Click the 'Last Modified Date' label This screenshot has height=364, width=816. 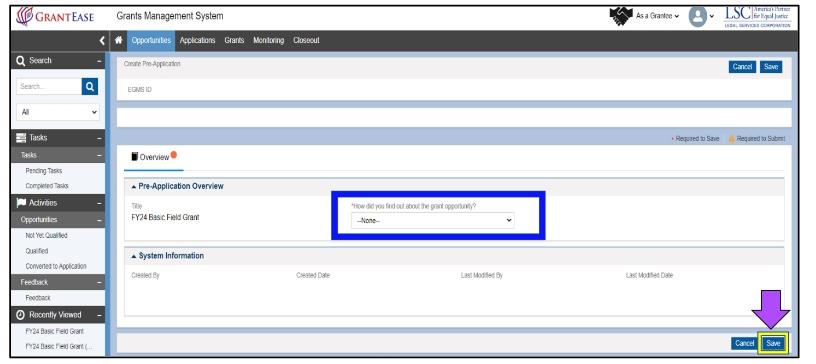649,275
